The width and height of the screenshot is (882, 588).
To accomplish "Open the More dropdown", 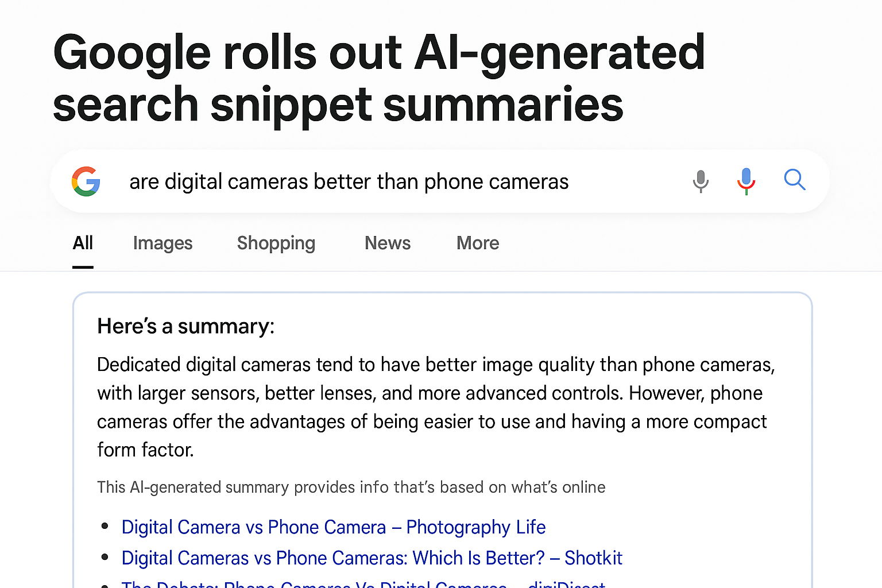I will click(x=477, y=243).
